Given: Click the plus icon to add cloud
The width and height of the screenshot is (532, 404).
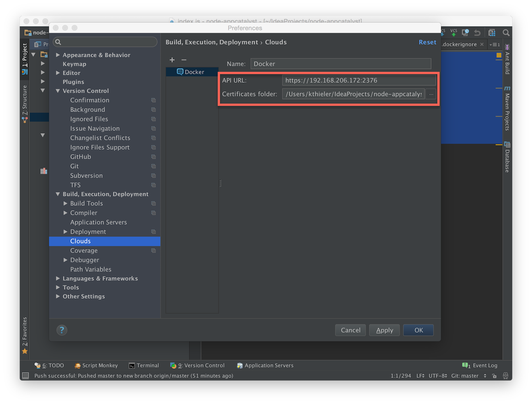Looking at the screenshot, I should pyautogui.click(x=172, y=60).
